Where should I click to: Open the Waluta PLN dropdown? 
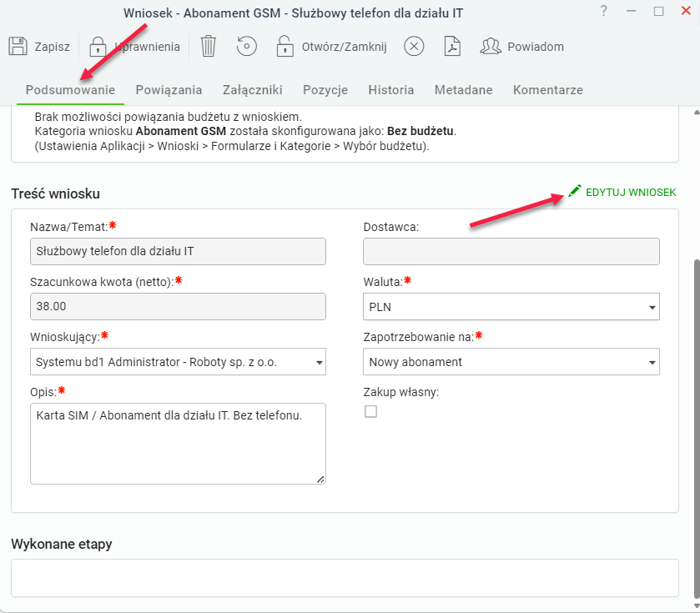click(511, 307)
